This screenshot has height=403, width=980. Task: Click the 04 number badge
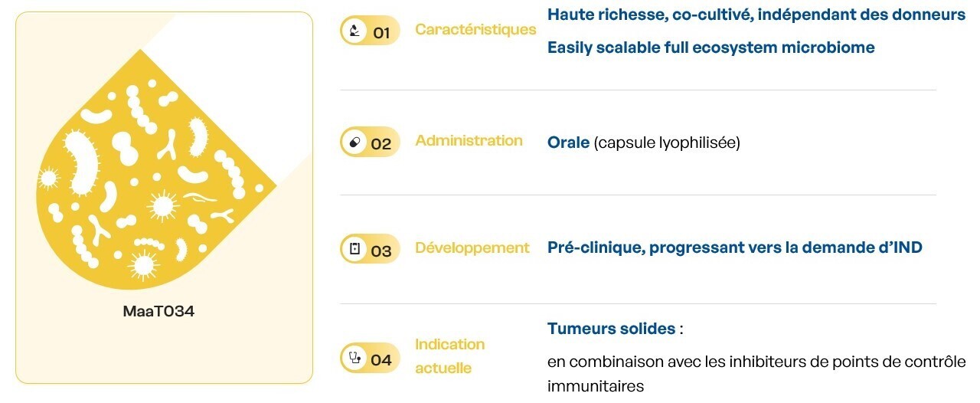381,359
